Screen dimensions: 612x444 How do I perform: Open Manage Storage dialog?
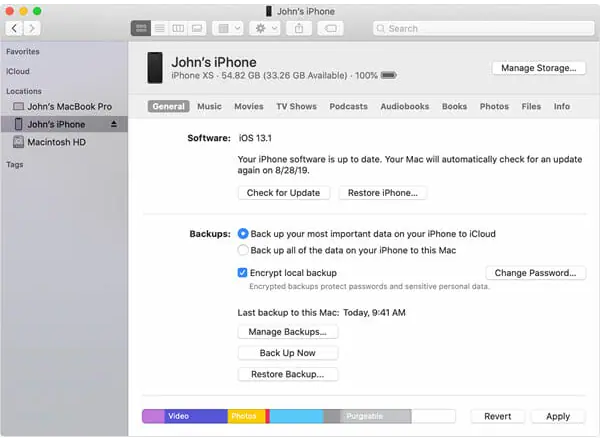539,68
